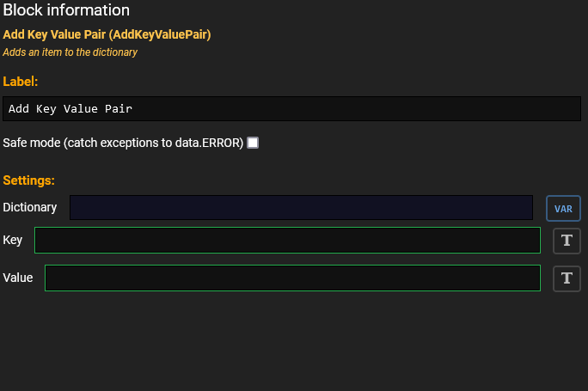Click the 'Block information' panel heading
This screenshot has width=588, height=391.
66,10
